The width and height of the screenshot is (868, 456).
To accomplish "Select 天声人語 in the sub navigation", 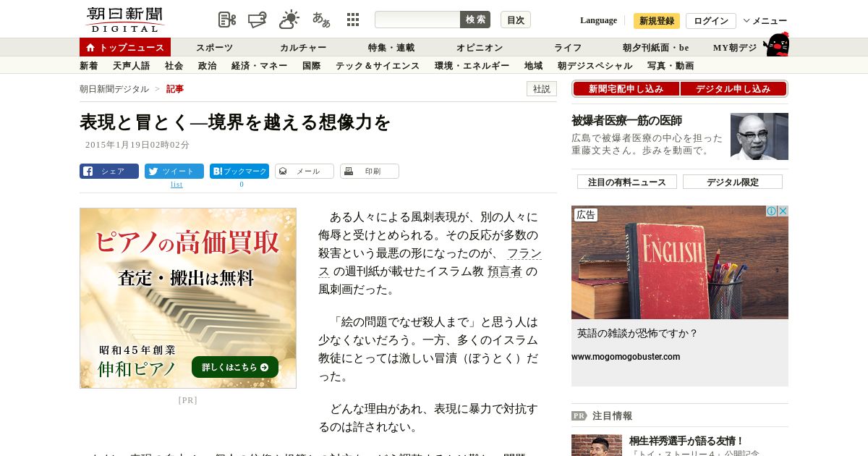I will (132, 66).
